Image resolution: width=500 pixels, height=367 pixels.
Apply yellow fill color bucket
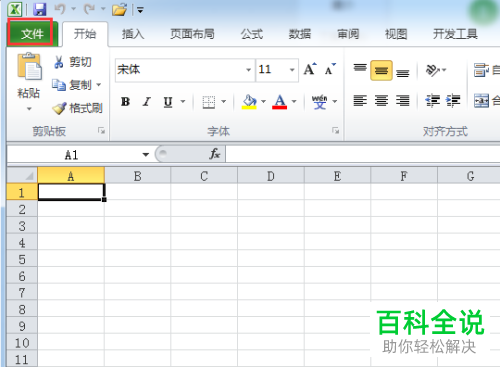(x=249, y=101)
